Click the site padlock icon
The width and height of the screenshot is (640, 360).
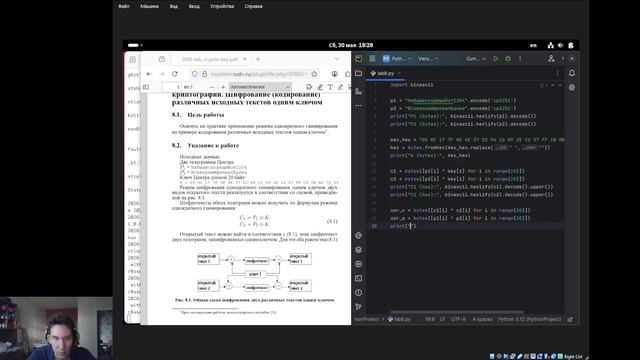(204, 74)
